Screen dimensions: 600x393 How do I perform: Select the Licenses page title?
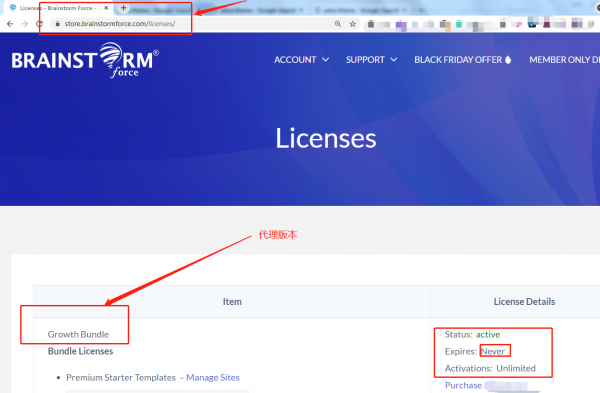326,138
